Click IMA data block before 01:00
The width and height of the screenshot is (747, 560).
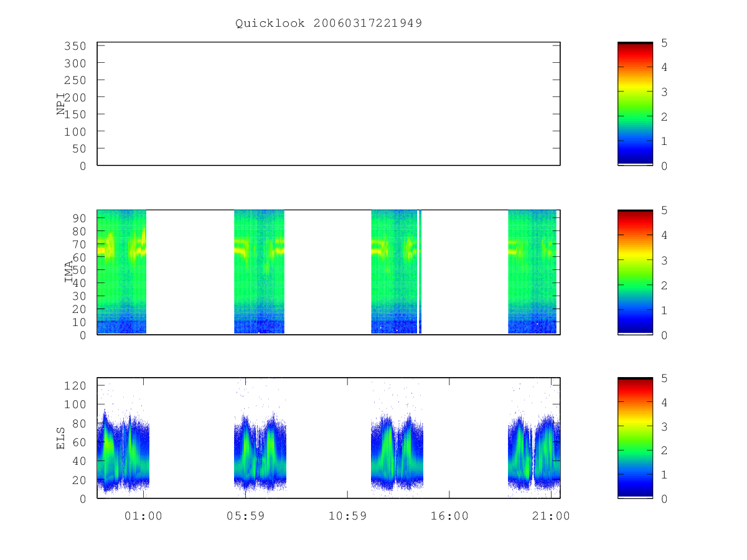point(121,272)
